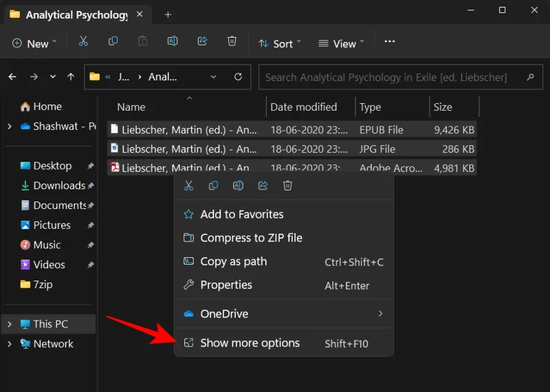550x392 pixels.
Task: Select Copy as path
Action: pyautogui.click(x=284, y=261)
